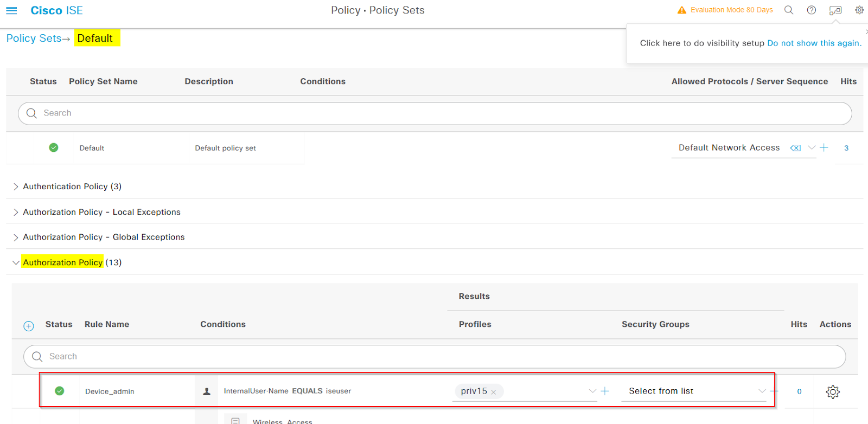Click the Device_admin rule name
Image resolution: width=868 pixels, height=424 pixels.
tap(110, 391)
